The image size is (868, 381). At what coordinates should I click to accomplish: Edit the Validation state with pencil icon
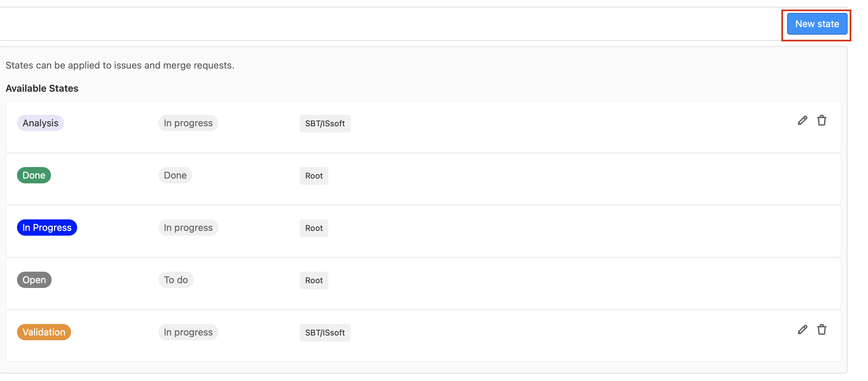click(802, 330)
